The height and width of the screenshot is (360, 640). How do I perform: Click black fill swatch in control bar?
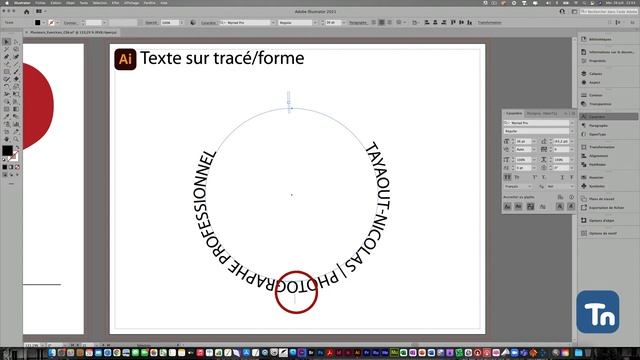click(38, 22)
